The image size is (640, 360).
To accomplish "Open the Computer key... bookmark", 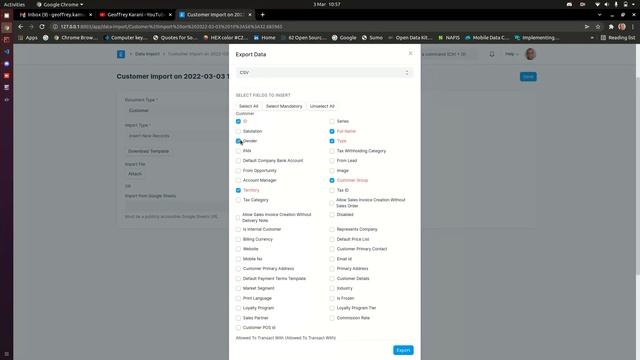I will (x=126, y=38).
